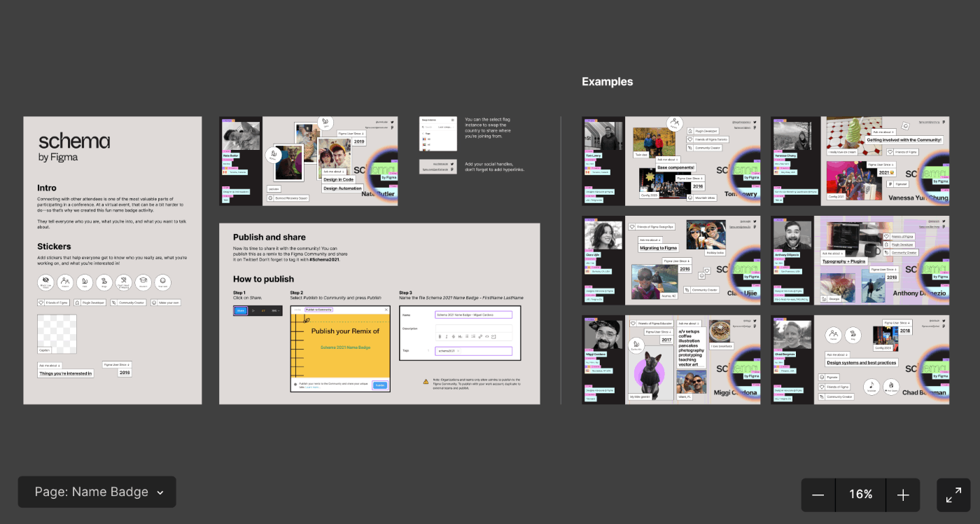Pick the Cats circular sticker in Stickers row

tap(85, 282)
